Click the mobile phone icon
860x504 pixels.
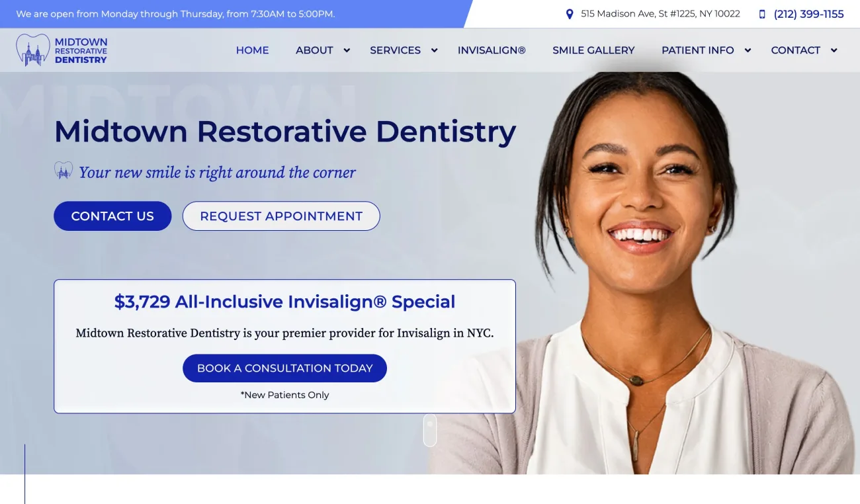pos(762,14)
